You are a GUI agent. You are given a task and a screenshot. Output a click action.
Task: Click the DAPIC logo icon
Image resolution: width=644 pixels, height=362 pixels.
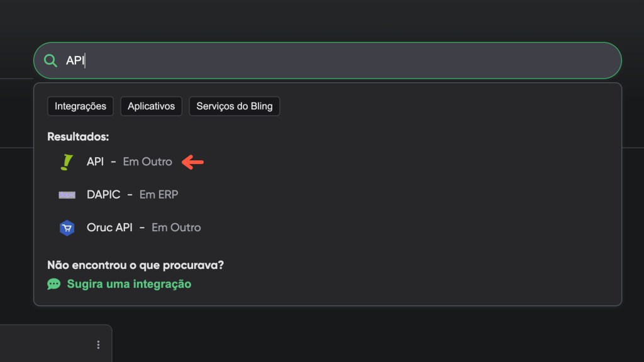(67, 195)
